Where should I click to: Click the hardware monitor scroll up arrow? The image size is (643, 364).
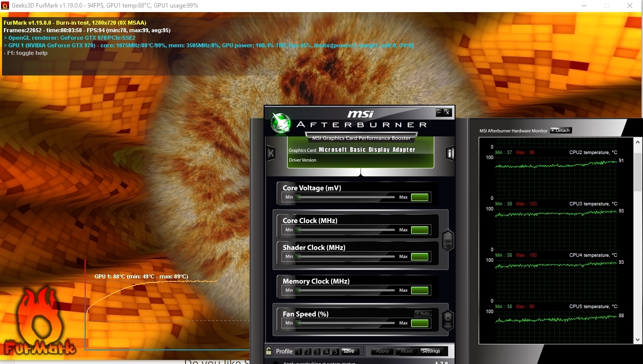click(638, 141)
